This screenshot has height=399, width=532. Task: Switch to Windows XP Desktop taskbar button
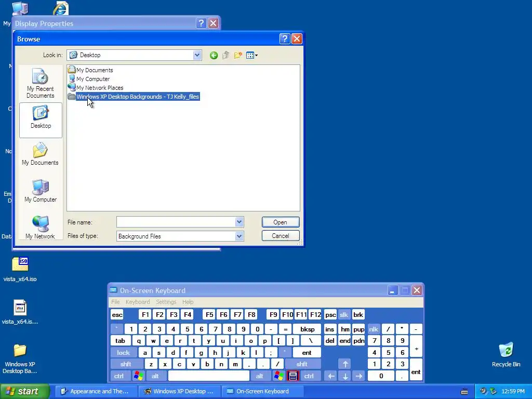point(179,391)
